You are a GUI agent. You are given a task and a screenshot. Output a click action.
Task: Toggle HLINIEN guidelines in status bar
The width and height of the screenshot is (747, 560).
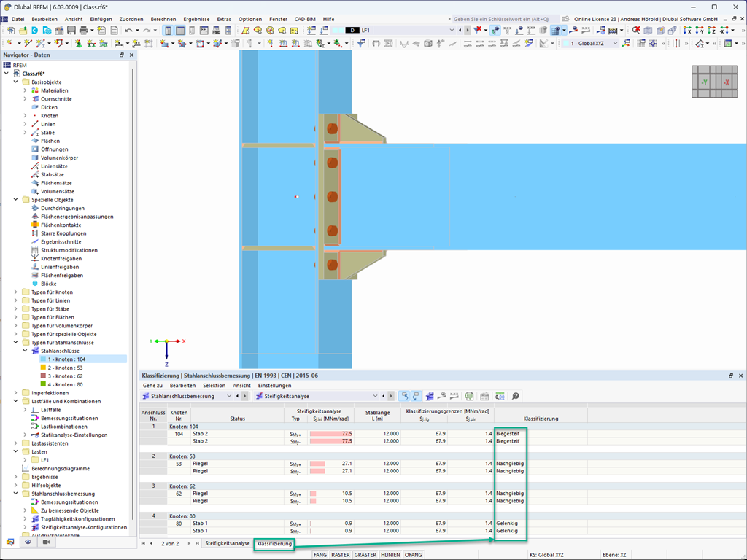(x=391, y=555)
